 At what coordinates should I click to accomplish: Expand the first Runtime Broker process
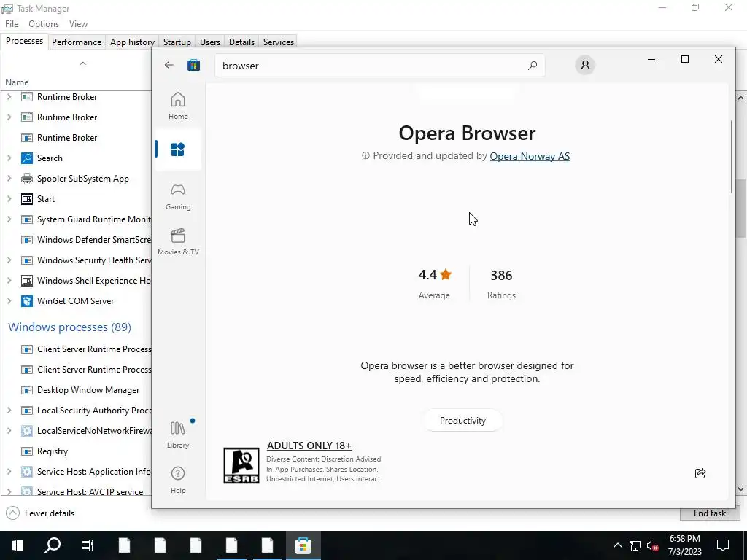tap(9, 97)
